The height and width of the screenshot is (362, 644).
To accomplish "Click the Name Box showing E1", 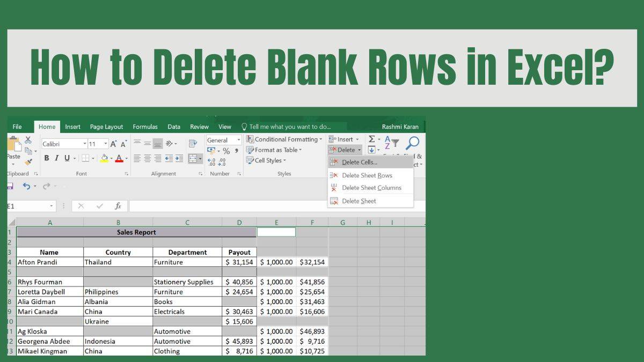I will pos(30,205).
